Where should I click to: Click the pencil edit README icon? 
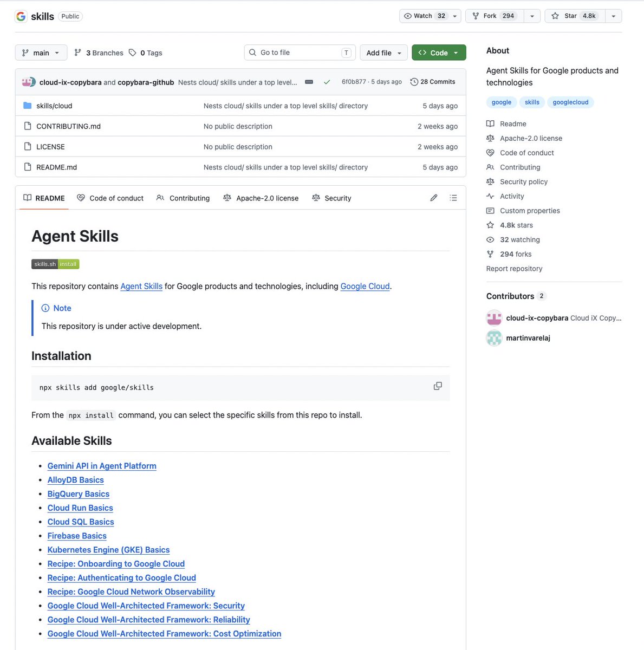[x=434, y=198]
